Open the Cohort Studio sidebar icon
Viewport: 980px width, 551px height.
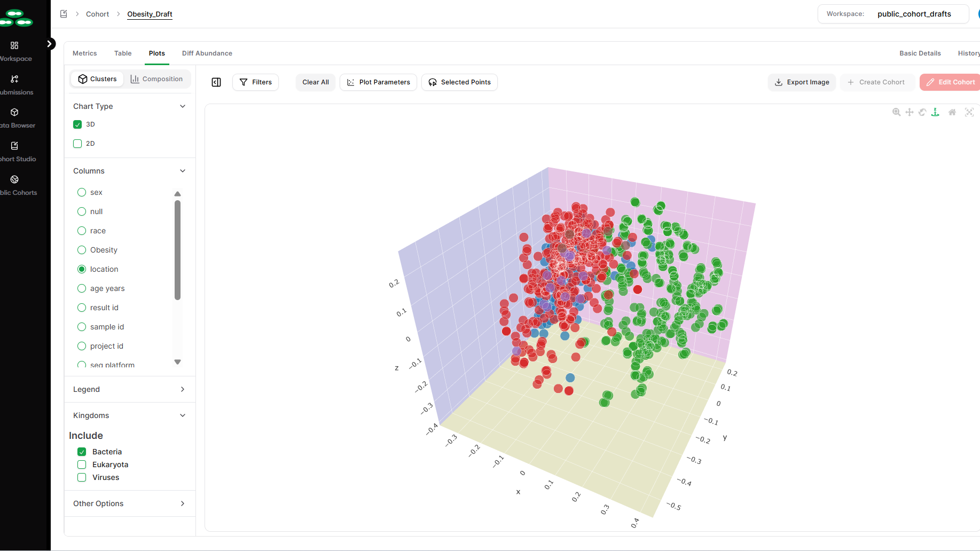tap(14, 146)
